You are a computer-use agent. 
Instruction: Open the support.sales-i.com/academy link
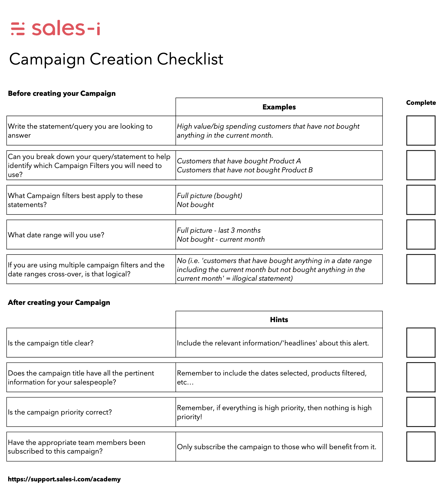(64, 479)
